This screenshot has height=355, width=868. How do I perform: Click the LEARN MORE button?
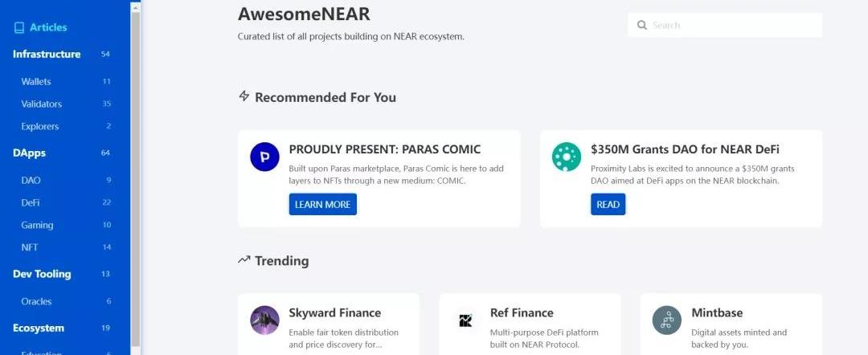[x=323, y=204]
